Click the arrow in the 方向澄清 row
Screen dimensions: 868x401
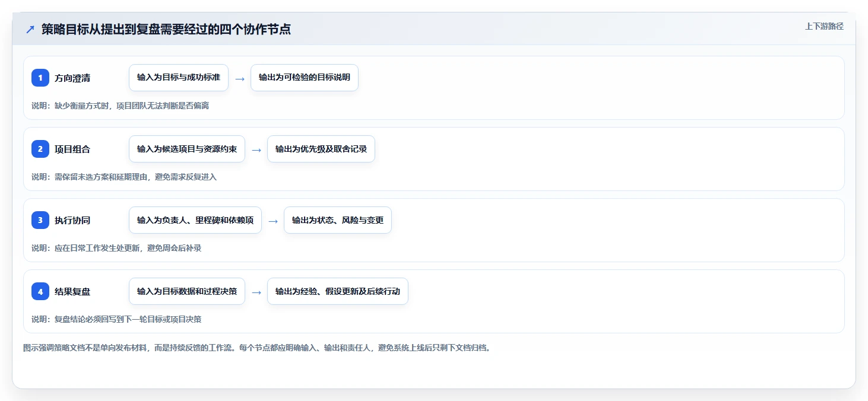(x=240, y=78)
